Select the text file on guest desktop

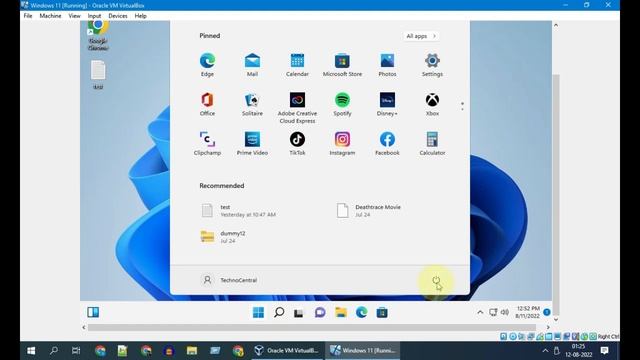coord(98,75)
